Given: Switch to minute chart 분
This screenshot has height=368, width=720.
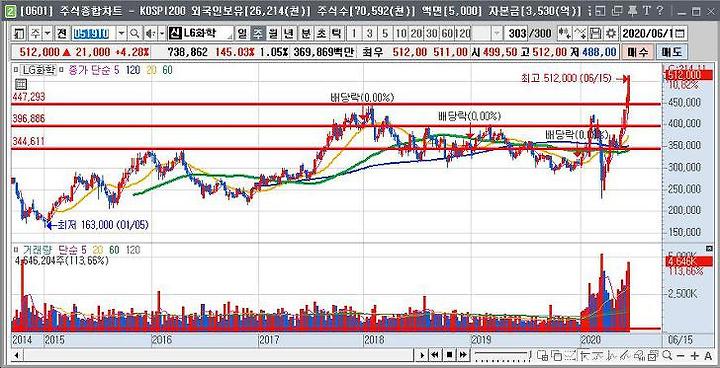Looking at the screenshot, I should click(x=305, y=34).
